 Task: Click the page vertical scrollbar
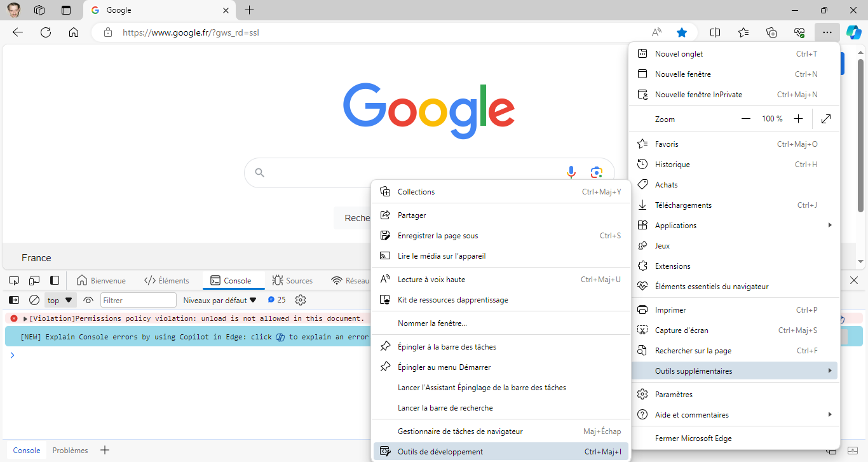pyautogui.click(x=861, y=135)
